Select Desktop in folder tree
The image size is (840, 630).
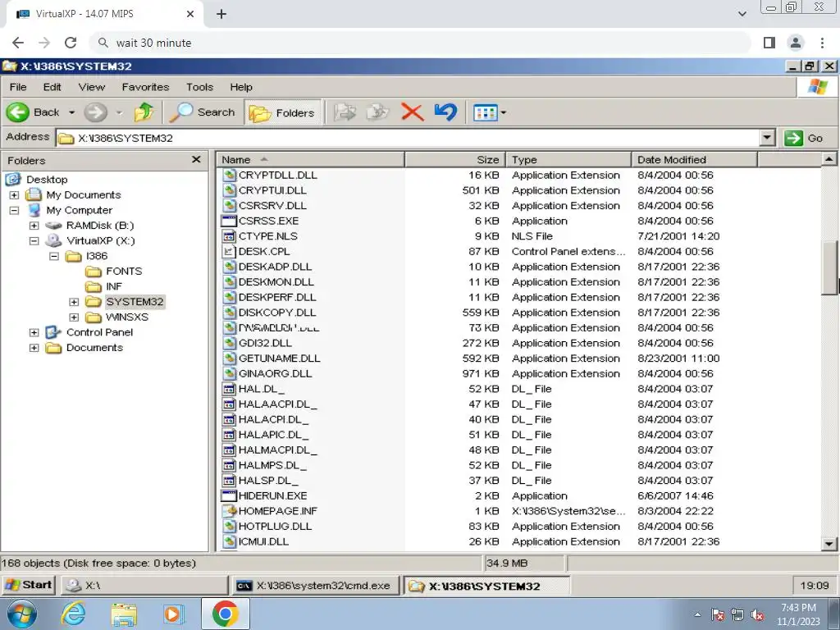tap(47, 180)
